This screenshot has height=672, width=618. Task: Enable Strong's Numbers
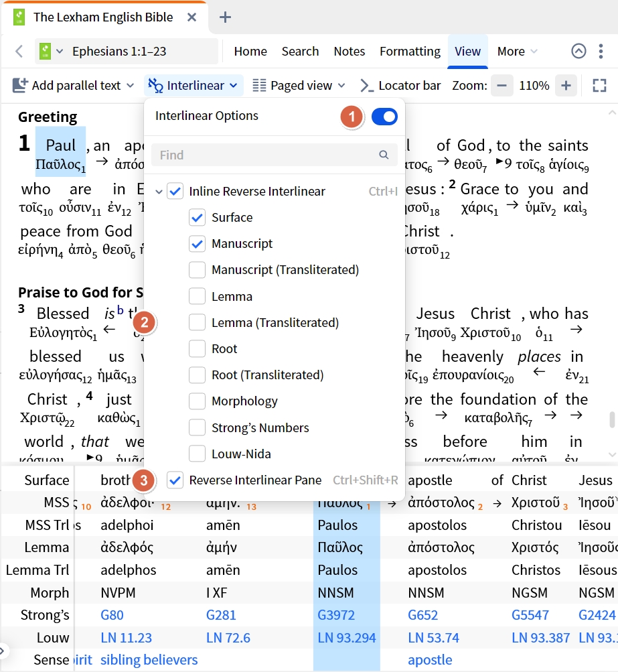(197, 427)
